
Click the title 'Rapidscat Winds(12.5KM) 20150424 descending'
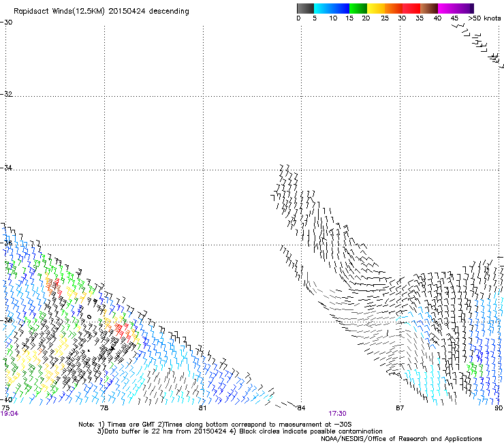point(101,12)
